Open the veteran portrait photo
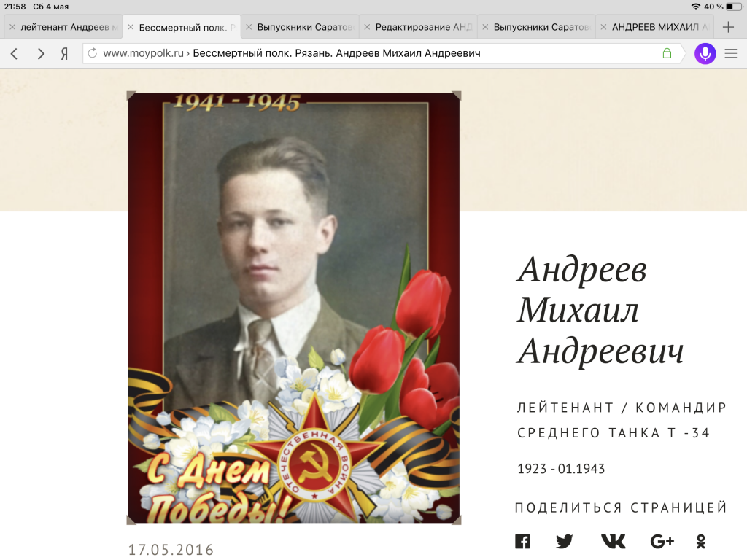747x560 pixels. tap(294, 308)
